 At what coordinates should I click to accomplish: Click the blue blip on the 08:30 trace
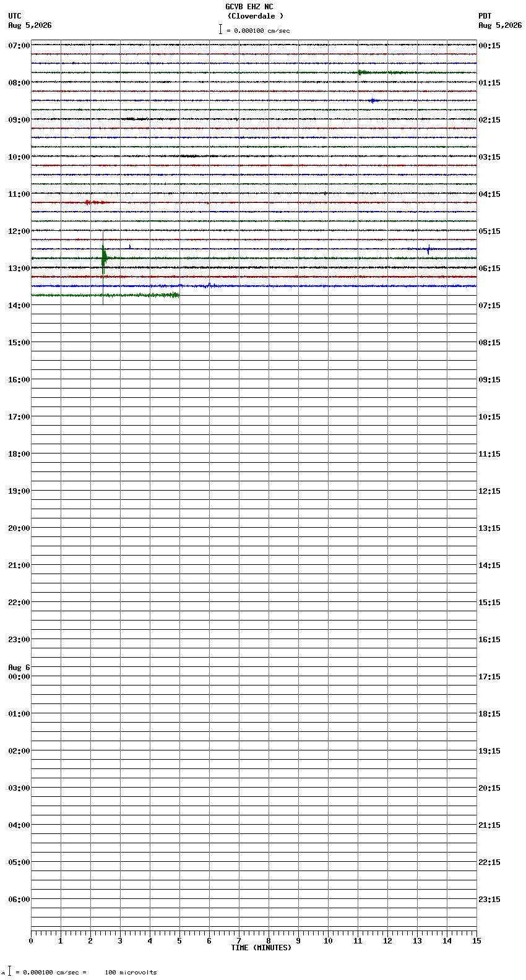click(373, 100)
